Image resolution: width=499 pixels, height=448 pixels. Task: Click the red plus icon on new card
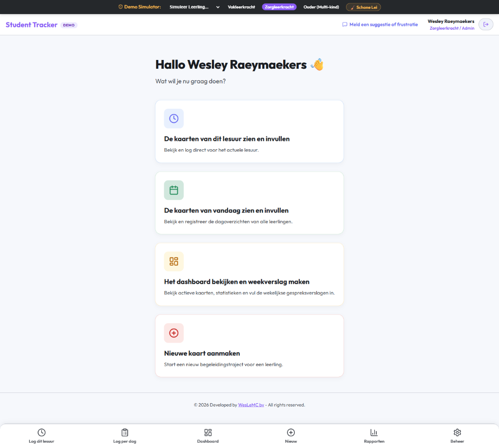174,333
